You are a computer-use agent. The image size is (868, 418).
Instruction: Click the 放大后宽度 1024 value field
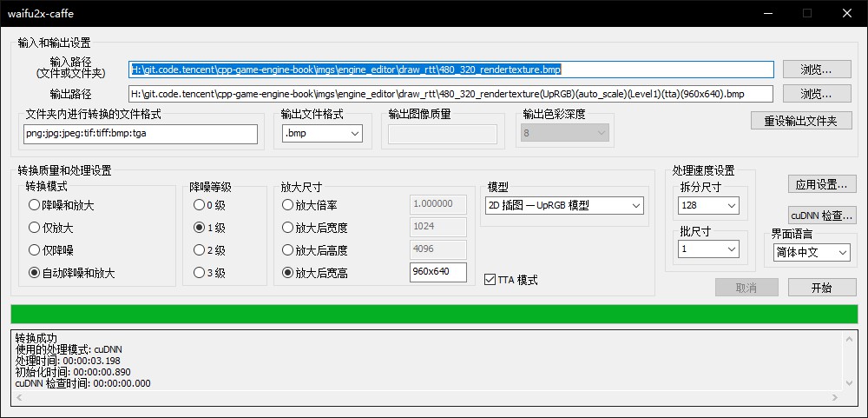pyautogui.click(x=437, y=227)
